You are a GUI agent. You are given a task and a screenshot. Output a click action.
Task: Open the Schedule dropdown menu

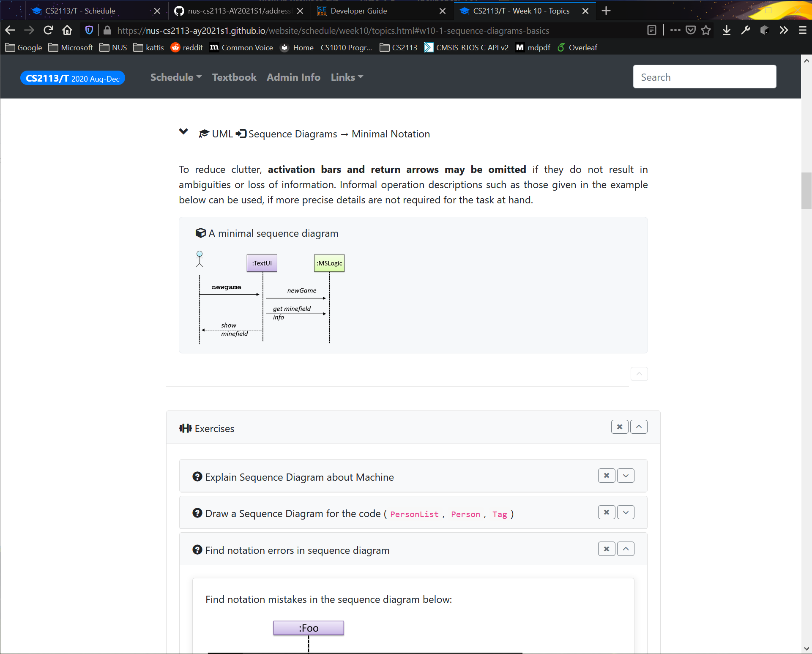[x=176, y=77]
